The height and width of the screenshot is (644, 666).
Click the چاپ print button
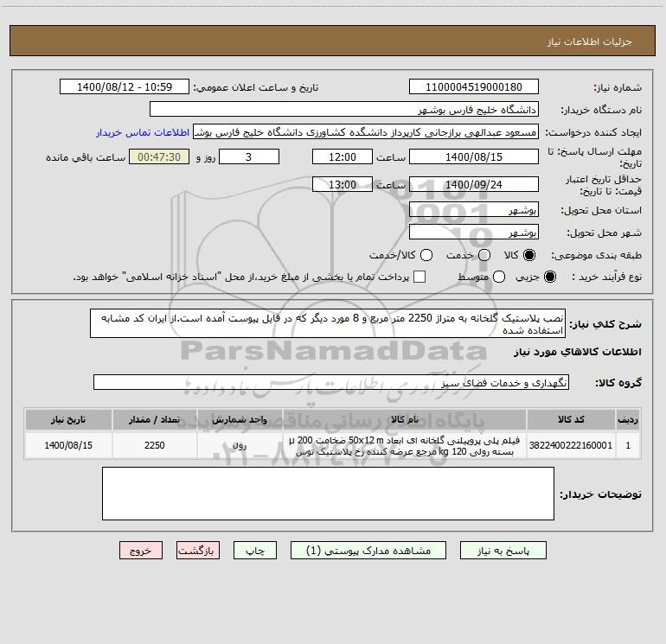tap(255, 551)
